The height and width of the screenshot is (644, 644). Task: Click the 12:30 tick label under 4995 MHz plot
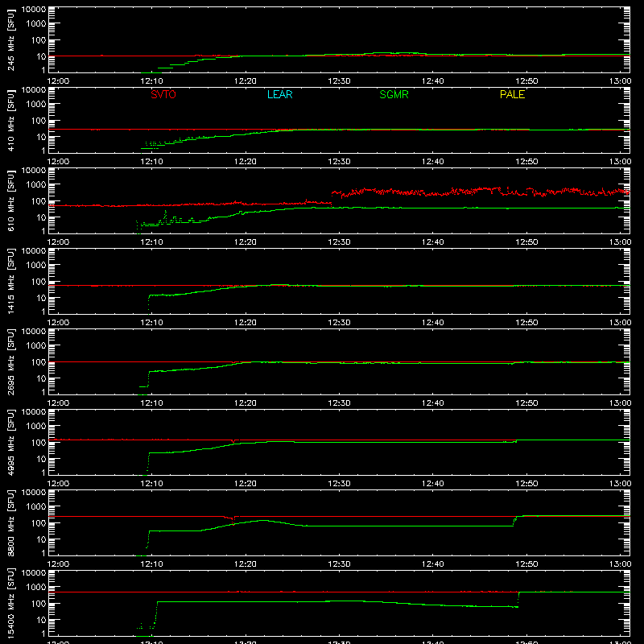[x=339, y=484]
